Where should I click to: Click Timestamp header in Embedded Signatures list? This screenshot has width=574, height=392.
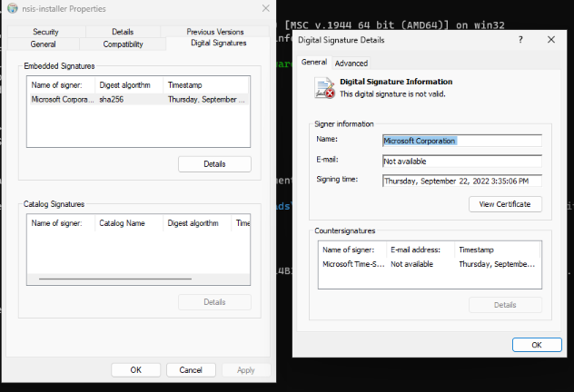(206, 85)
